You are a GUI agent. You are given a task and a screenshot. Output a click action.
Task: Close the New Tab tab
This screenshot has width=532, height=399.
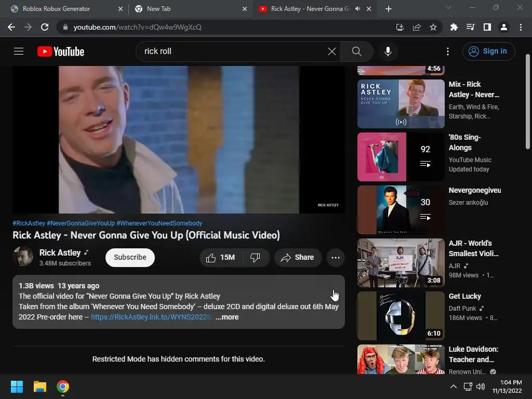(245, 9)
